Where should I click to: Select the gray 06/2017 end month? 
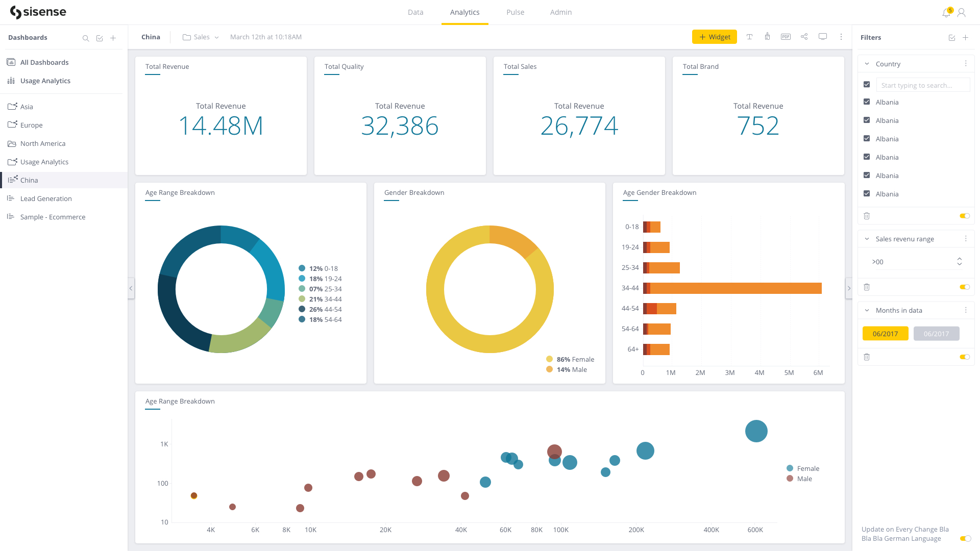click(936, 334)
